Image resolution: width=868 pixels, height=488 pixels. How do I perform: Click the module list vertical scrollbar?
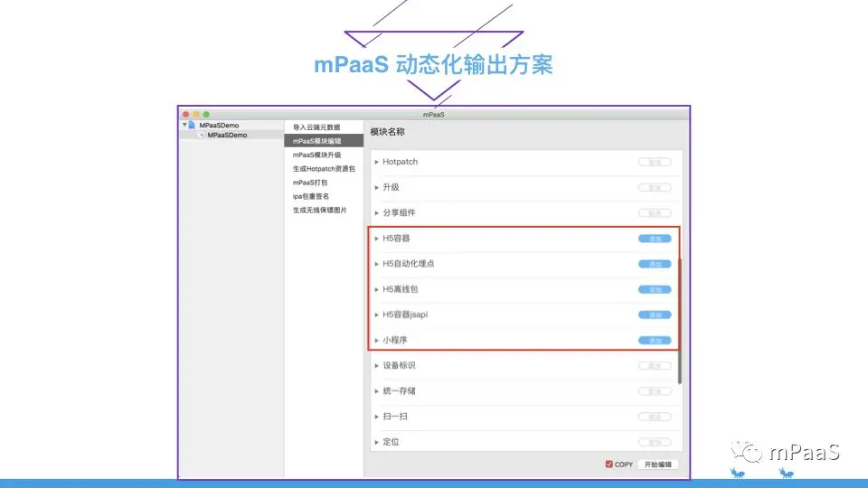(680, 321)
